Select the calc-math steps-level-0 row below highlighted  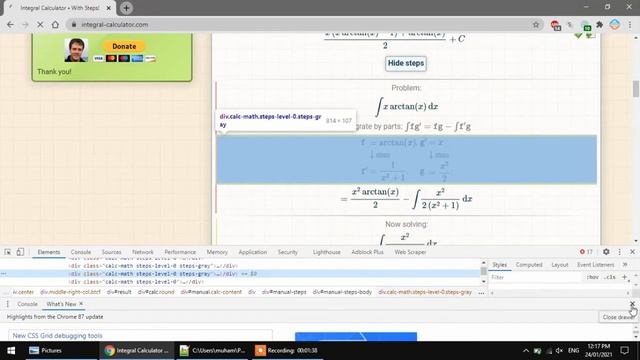[241, 282]
